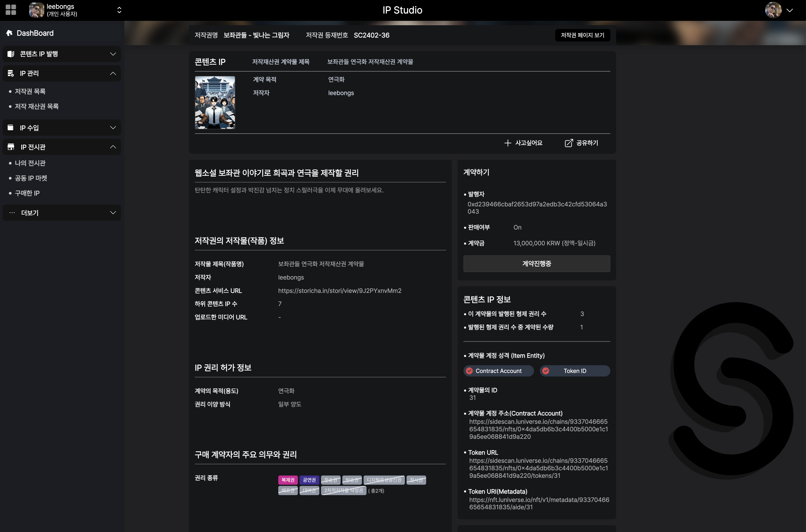Click the IP 관리 sidebar icon
Image resolution: width=806 pixels, height=532 pixels.
click(11, 73)
